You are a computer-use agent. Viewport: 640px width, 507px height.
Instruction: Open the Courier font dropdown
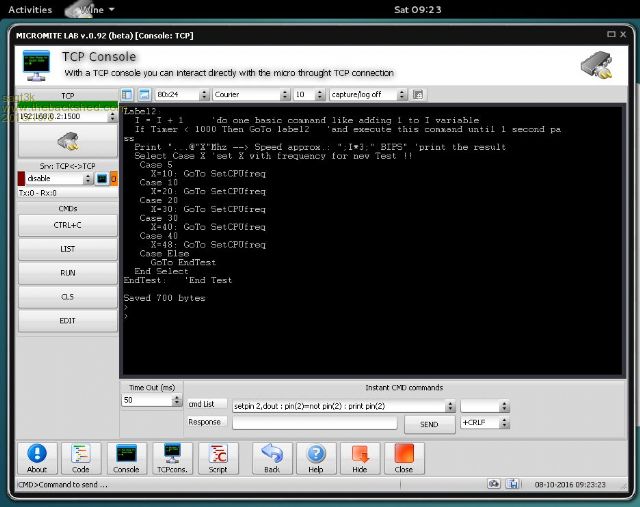(x=248, y=94)
